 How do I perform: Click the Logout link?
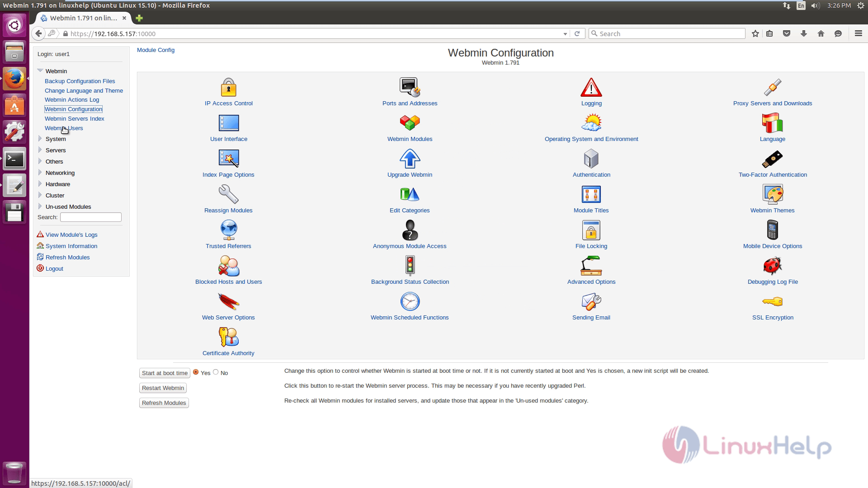click(x=54, y=269)
